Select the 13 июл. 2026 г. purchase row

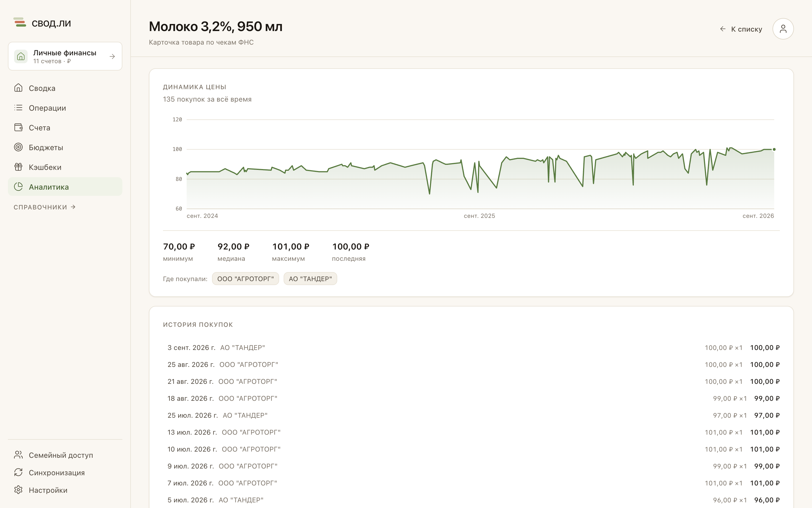pos(471,432)
